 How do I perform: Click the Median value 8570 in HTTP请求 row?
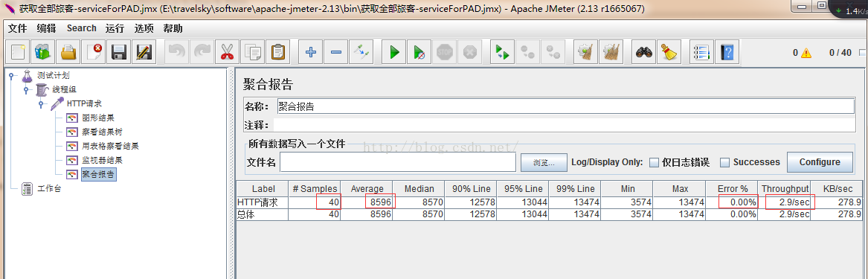432,202
